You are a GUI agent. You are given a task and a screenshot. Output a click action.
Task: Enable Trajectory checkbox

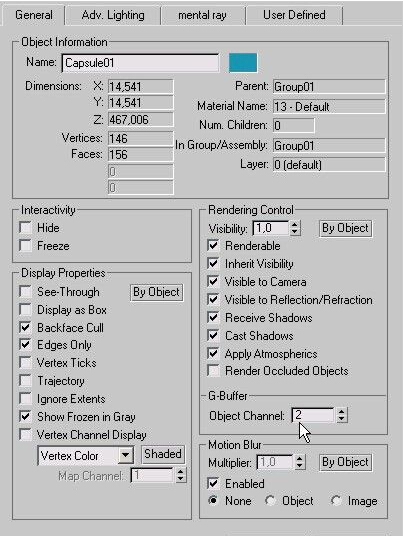26,380
